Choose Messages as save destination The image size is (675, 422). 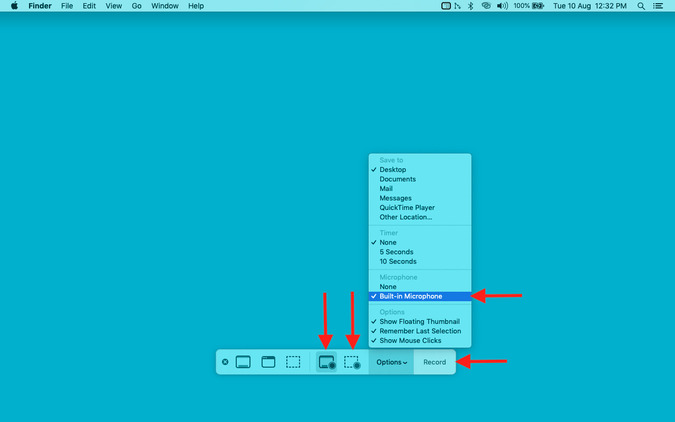[x=420, y=198]
